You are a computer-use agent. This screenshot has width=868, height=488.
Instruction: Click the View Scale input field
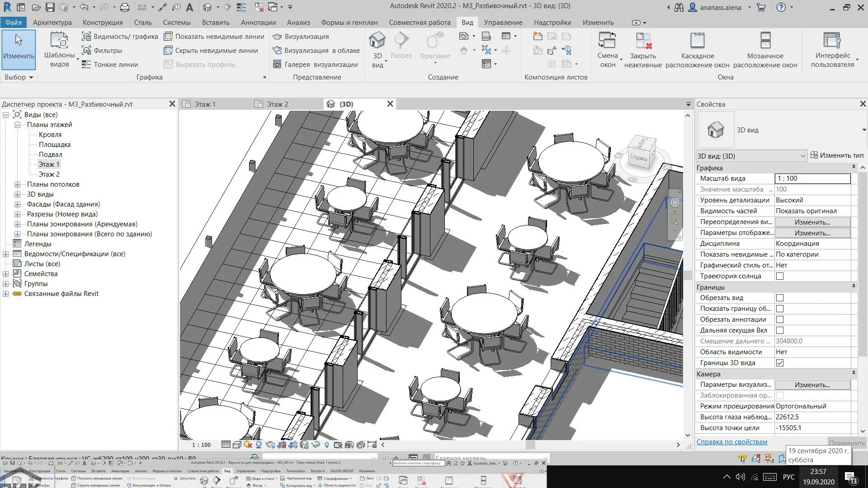tap(812, 178)
